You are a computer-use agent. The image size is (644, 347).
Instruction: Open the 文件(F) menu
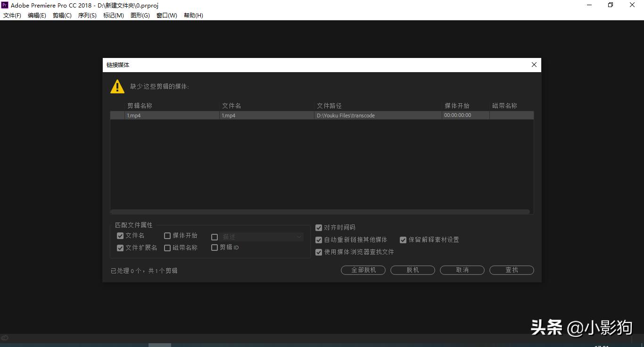coord(12,16)
